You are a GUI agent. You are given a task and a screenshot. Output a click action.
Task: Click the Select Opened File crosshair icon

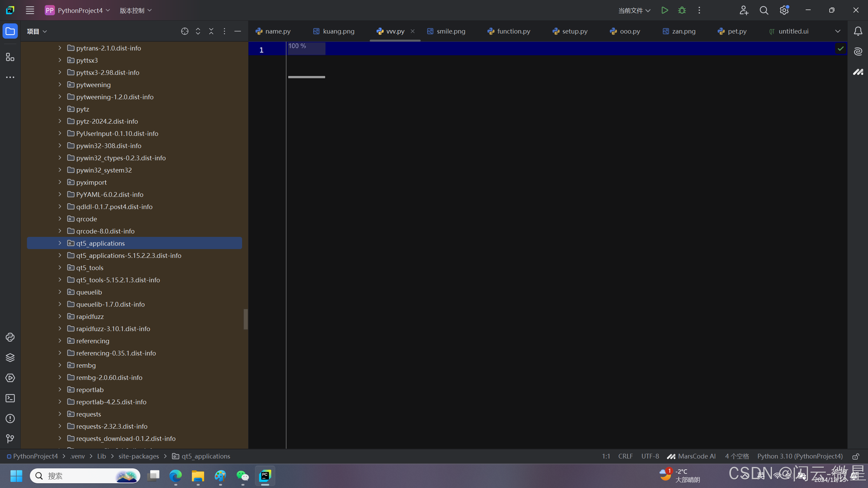tap(184, 31)
